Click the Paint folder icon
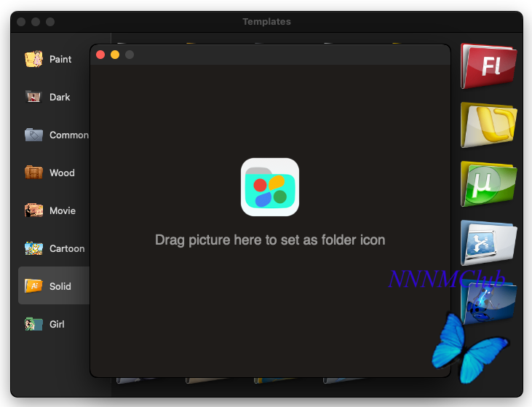532x407 pixels. tap(33, 59)
